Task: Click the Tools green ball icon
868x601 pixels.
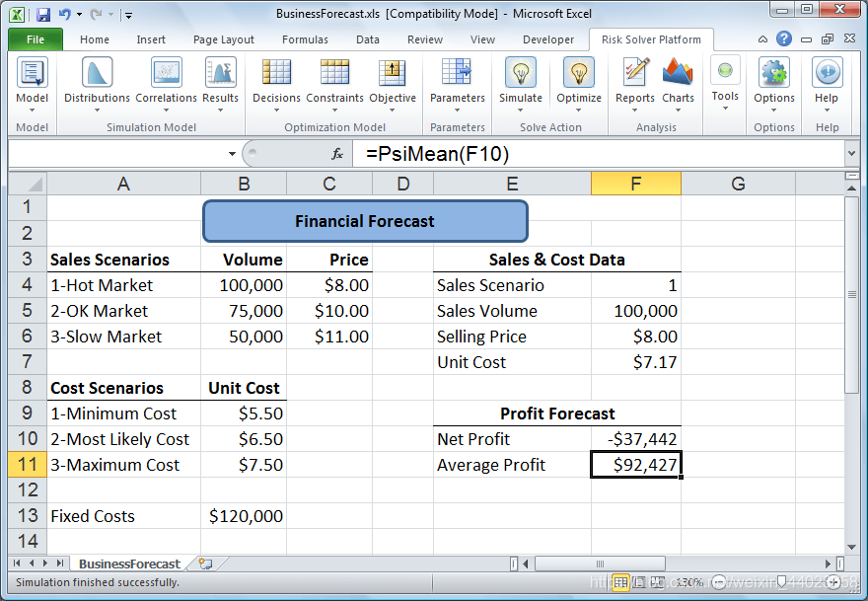Action: coord(725,70)
